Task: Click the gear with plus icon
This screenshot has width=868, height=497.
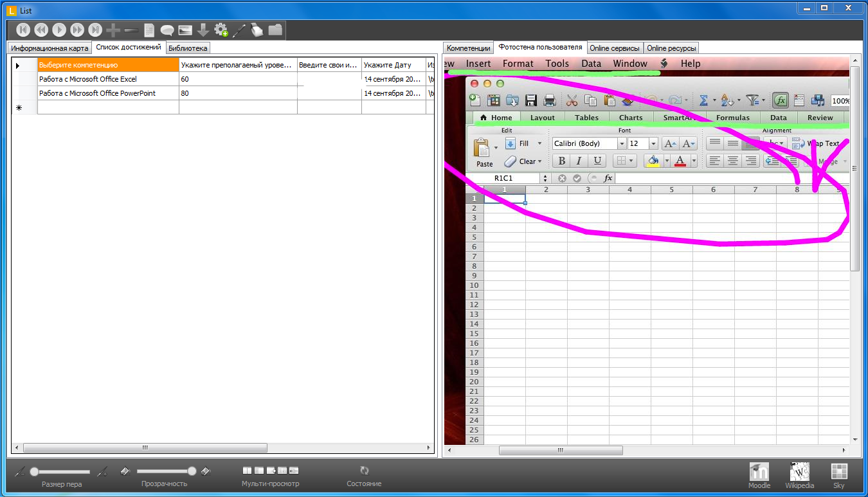Action: pyautogui.click(x=221, y=30)
